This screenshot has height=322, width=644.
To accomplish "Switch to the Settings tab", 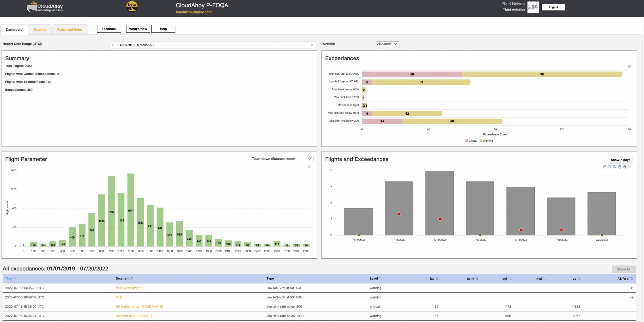I will [39, 29].
